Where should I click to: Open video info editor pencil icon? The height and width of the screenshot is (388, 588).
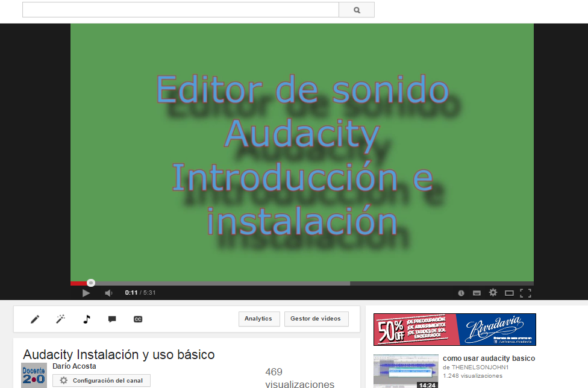click(x=35, y=319)
